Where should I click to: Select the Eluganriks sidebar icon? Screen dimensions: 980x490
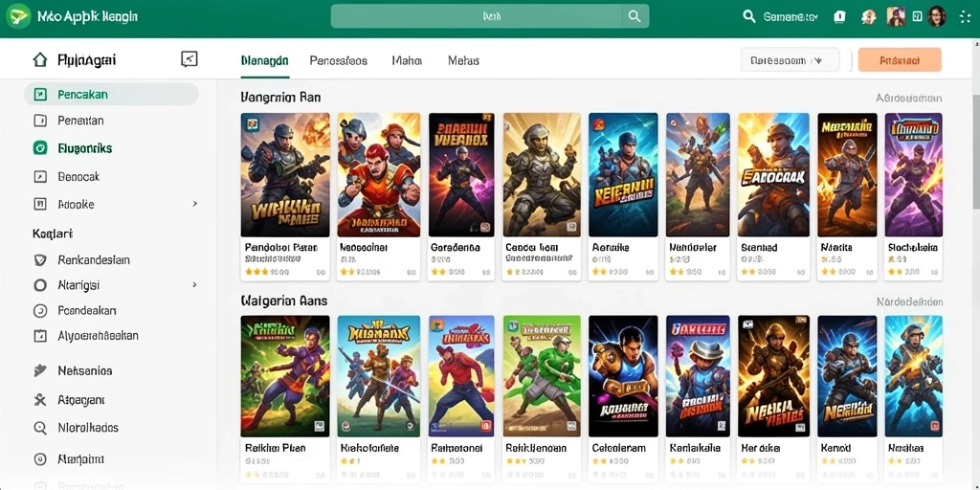click(40, 148)
